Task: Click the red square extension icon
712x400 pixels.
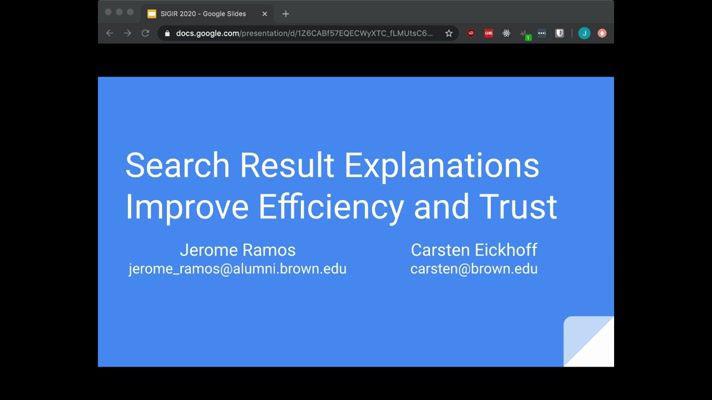Action: coord(489,33)
